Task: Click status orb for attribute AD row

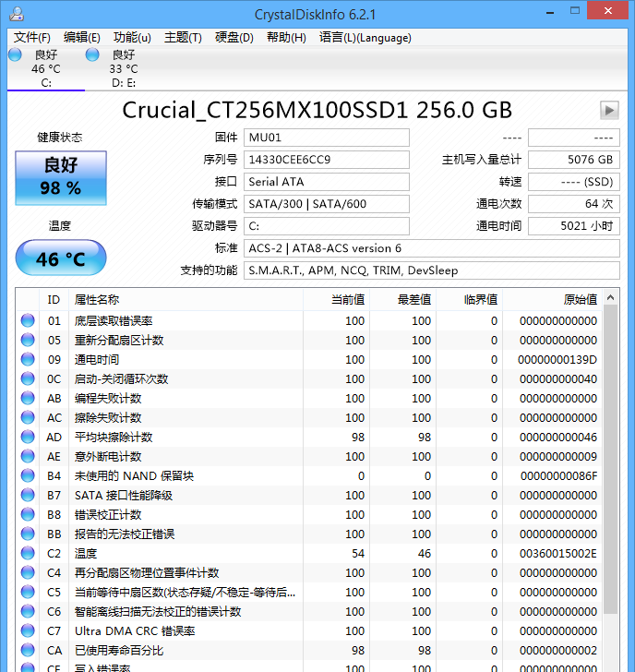Action: 28,437
